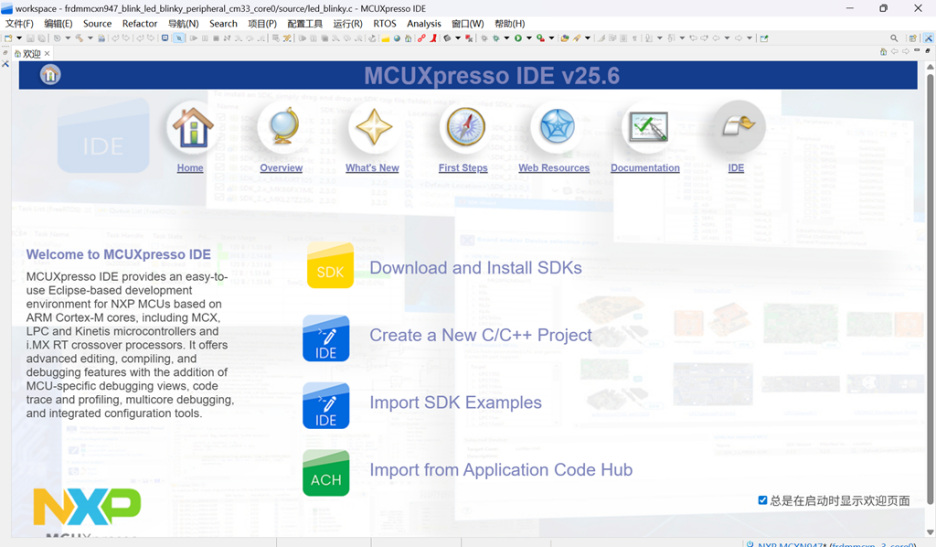This screenshot has height=547, width=936.
Task: Click the scrollbar down arrow
Action: (930, 532)
